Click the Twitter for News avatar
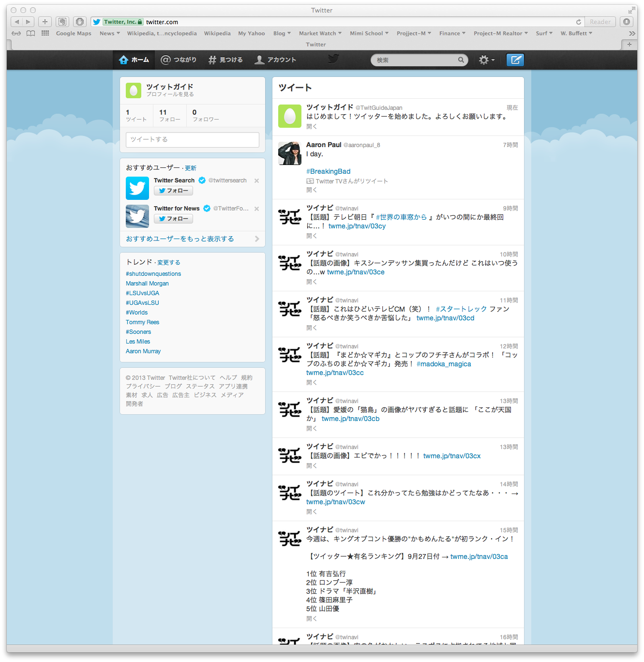Viewport: 644px width, 662px height. coord(137,216)
